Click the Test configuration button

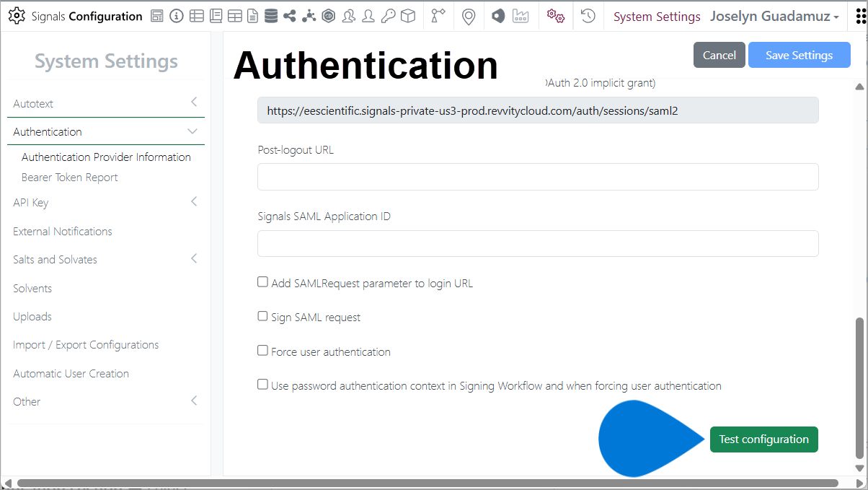click(x=763, y=439)
